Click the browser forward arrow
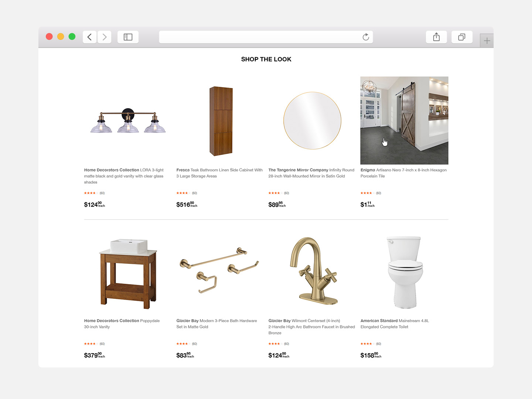532x399 pixels. 105,37
